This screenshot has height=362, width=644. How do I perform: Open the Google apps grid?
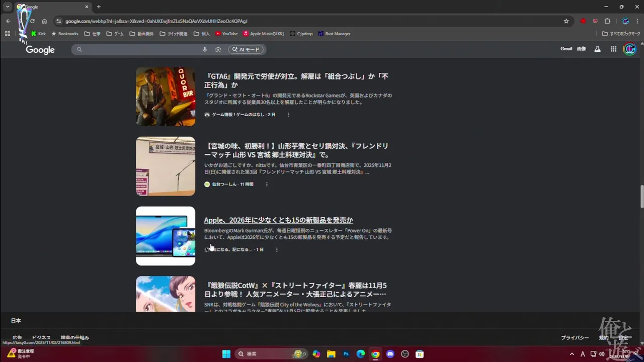[613, 49]
